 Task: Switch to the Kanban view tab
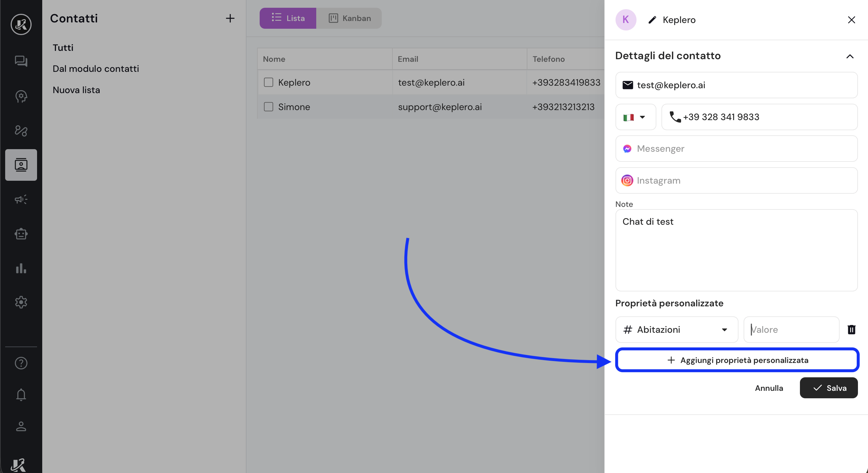(x=349, y=18)
